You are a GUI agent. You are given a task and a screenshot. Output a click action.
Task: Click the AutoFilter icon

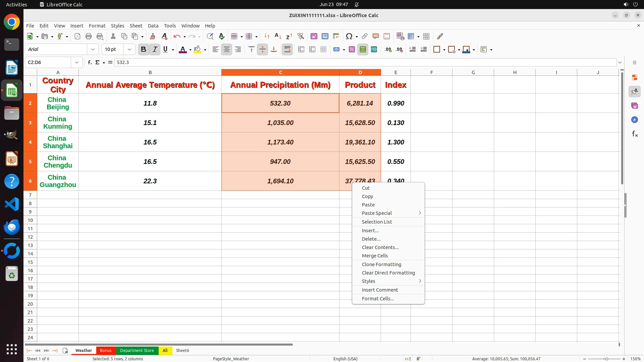(301, 36)
